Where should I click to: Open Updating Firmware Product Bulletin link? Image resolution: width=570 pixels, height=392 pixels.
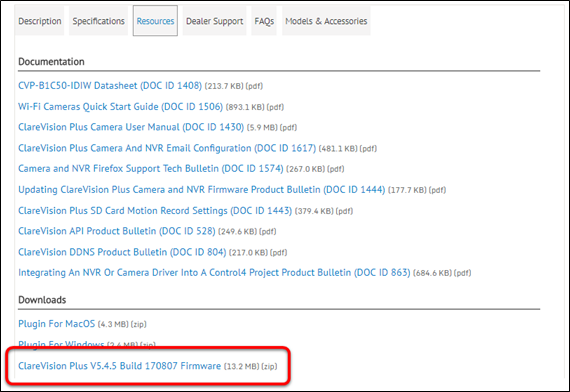pyautogui.click(x=201, y=190)
